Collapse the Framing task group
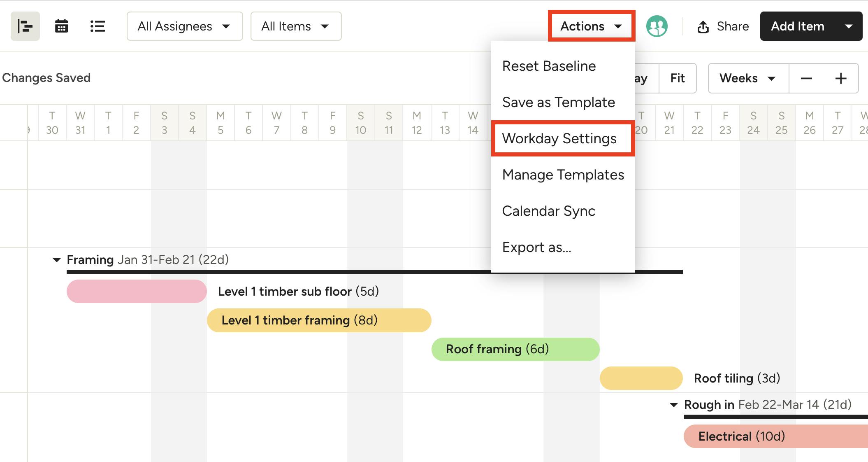 pyautogui.click(x=56, y=259)
